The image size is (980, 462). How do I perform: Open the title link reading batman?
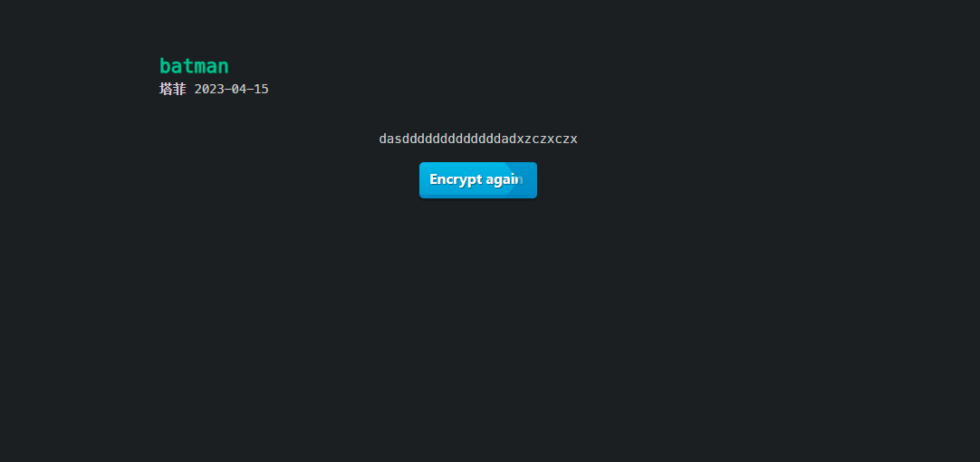coord(195,65)
